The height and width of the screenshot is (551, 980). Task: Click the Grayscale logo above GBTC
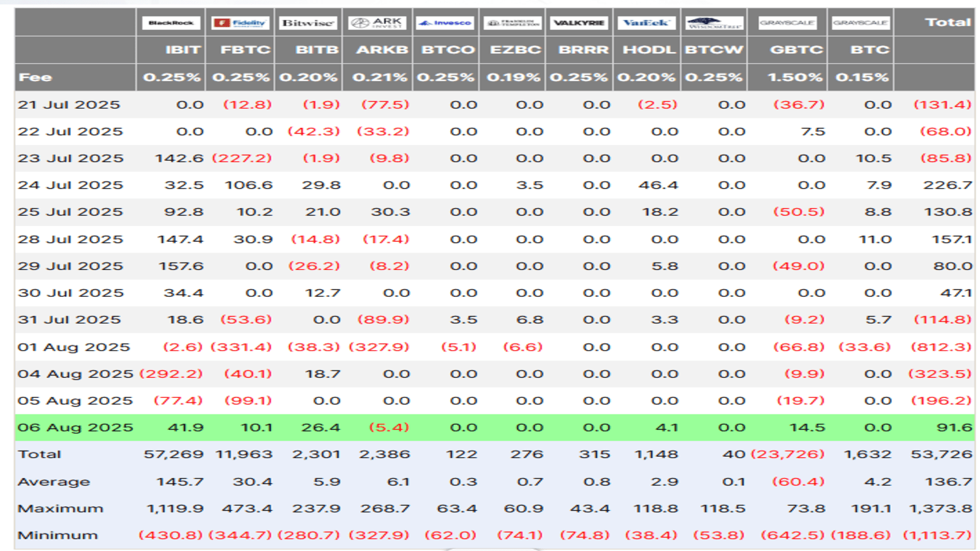[787, 23]
